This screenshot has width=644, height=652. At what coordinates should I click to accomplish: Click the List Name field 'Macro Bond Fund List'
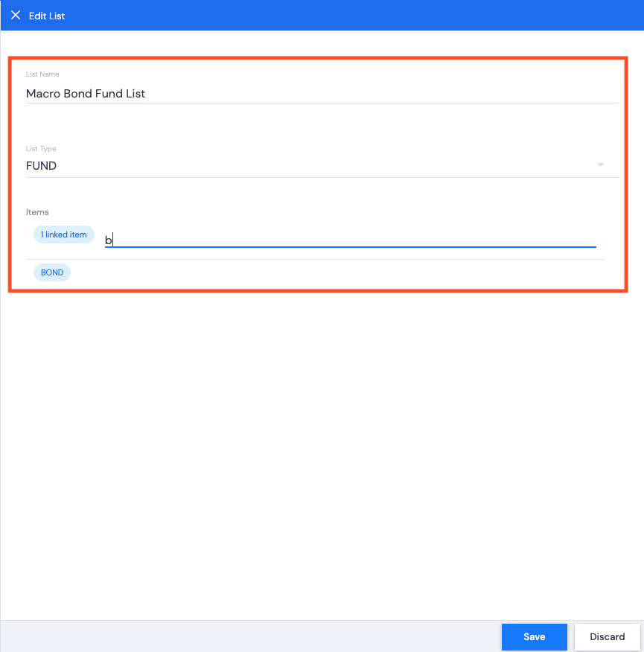tap(322, 94)
